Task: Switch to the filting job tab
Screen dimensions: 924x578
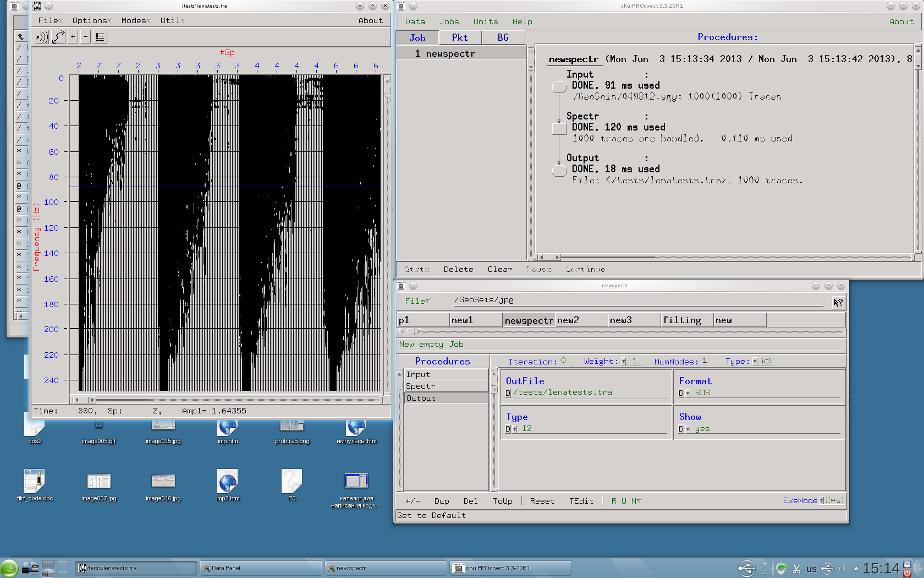Action: pos(686,320)
